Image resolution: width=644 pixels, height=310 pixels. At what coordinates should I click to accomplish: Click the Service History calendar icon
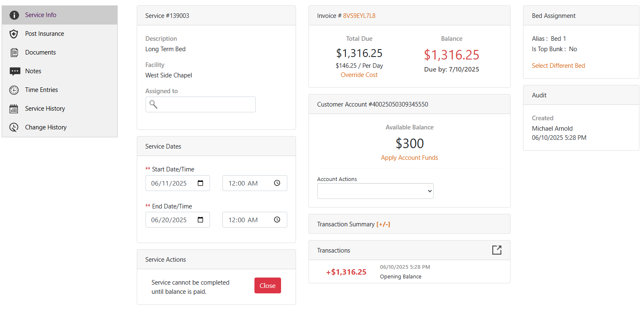pyautogui.click(x=14, y=108)
